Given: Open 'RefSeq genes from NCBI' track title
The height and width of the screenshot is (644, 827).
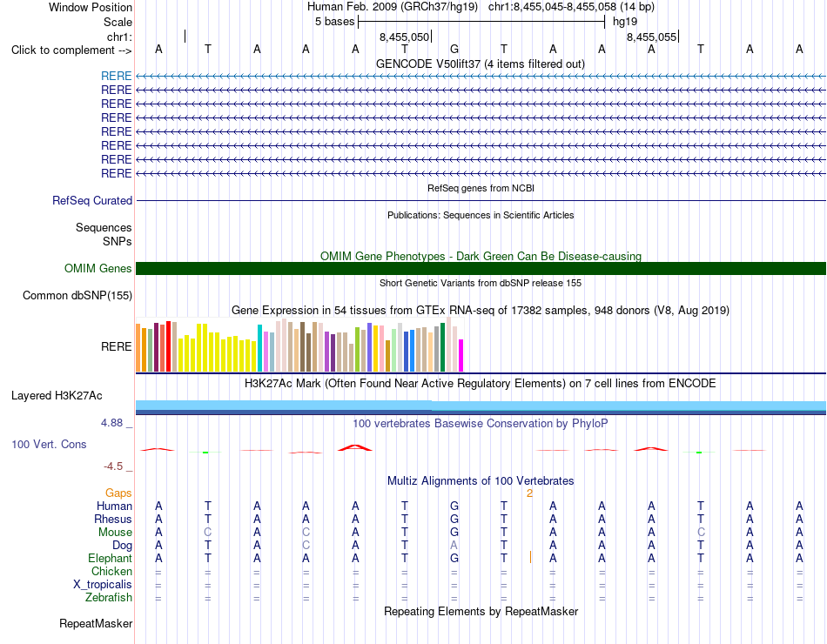Looking at the screenshot, I should (x=481, y=188).
